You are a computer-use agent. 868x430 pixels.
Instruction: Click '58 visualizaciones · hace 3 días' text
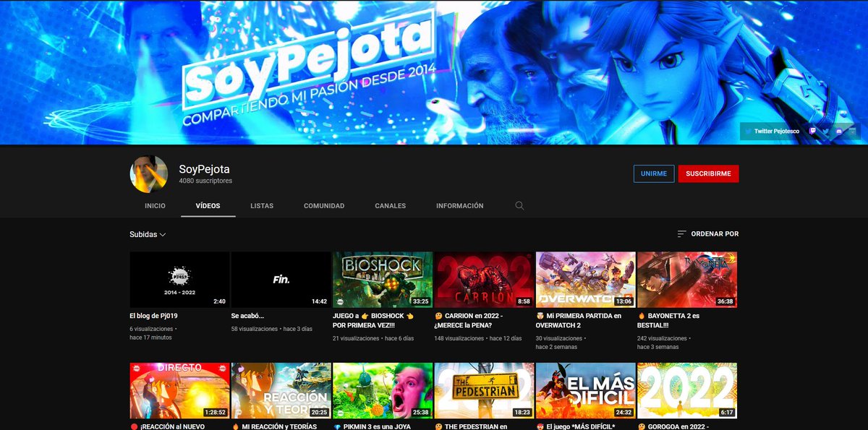pos(272,328)
